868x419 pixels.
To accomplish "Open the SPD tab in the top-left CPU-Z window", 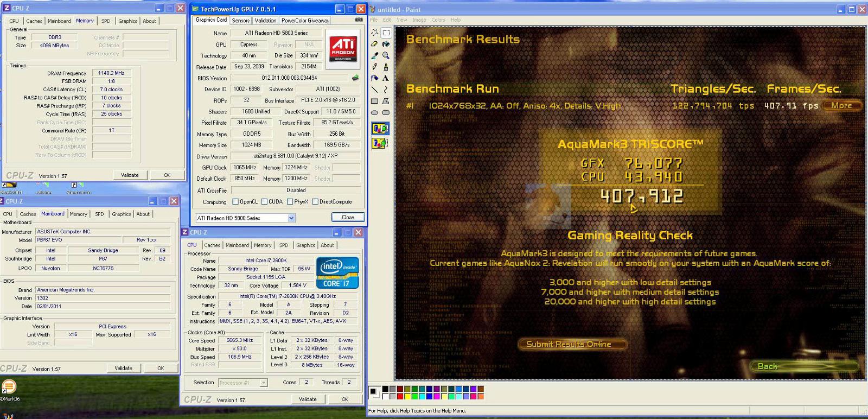I will coord(106,21).
